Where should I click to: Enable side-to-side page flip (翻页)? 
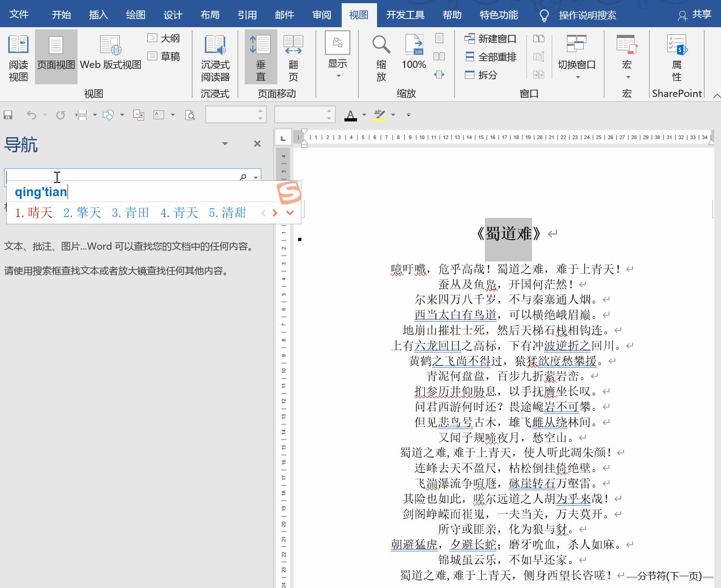[x=293, y=58]
